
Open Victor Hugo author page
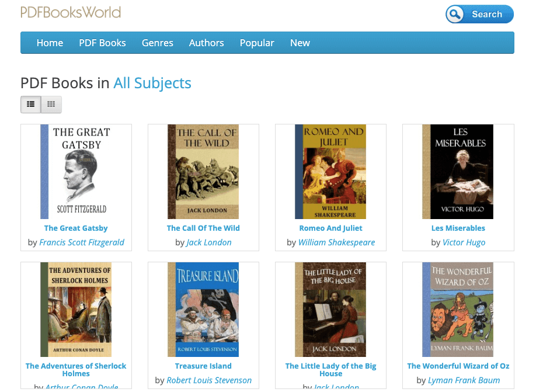click(464, 242)
